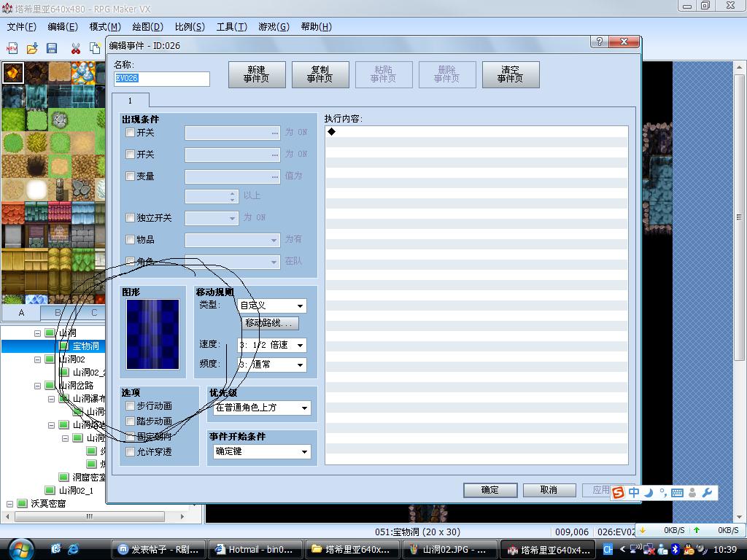Click the 复制事件页 button
This screenshot has width=747, height=560.
[320, 74]
